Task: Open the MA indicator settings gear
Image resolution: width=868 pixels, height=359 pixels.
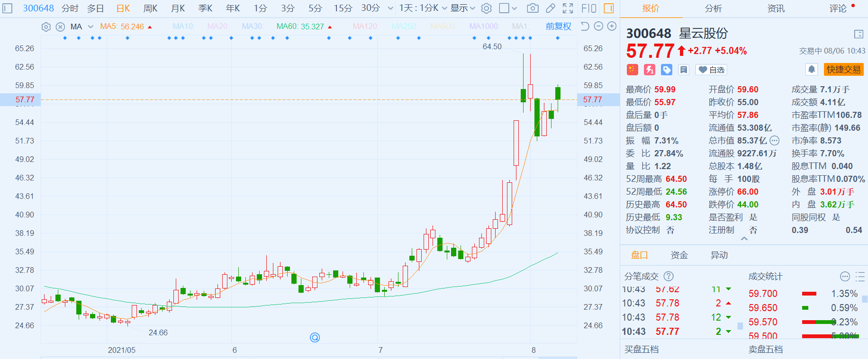Action: pos(46,27)
